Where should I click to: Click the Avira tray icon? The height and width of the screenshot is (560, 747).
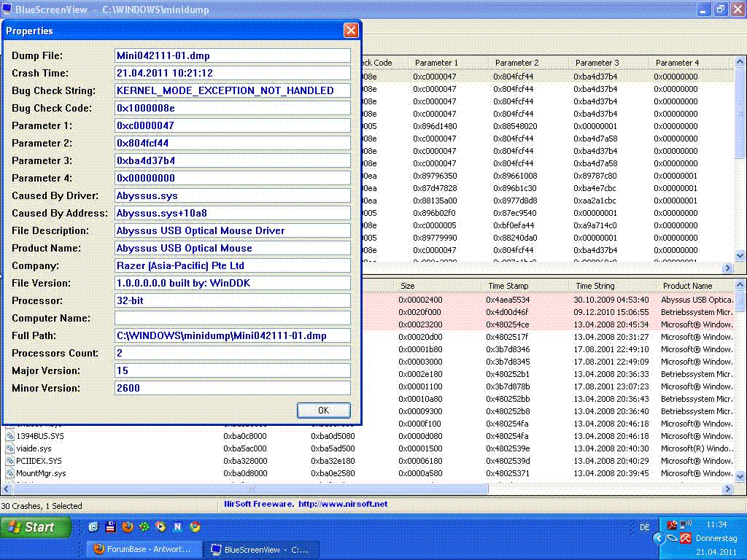point(686,539)
